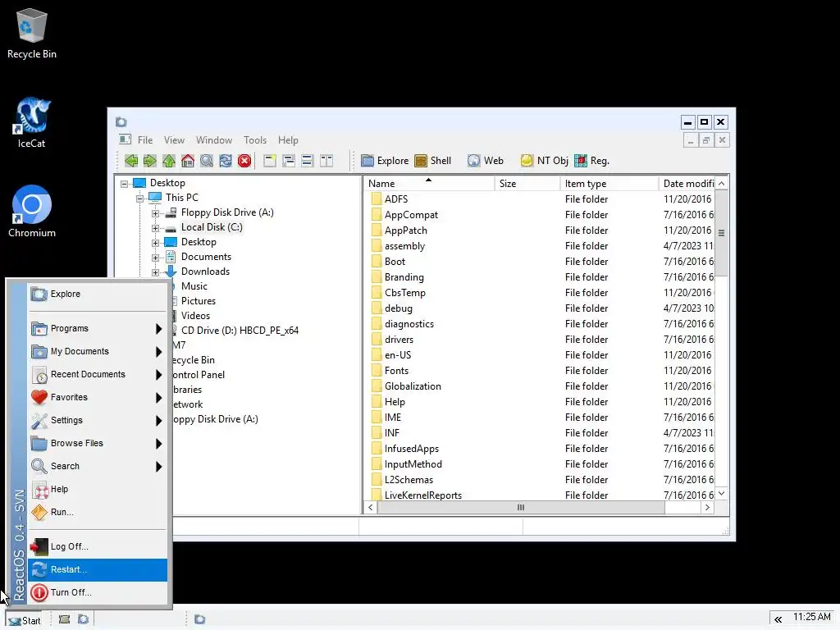Open the Tools menu
This screenshot has width=840, height=630.
click(255, 139)
